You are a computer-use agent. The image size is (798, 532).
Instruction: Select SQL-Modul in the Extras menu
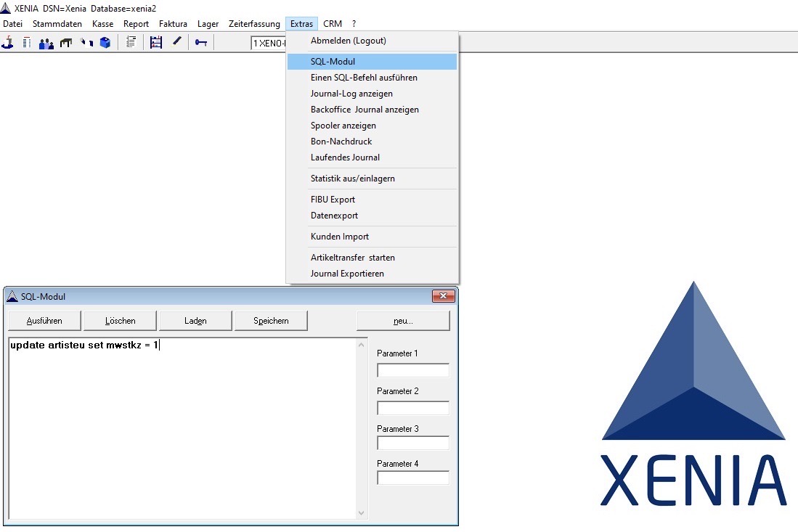pyautogui.click(x=372, y=62)
